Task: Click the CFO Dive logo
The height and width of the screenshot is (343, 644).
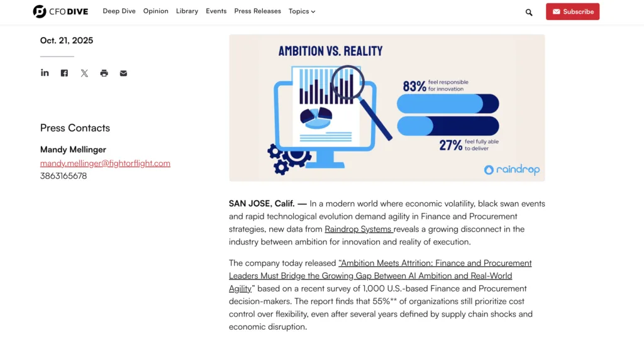Action: pos(62,11)
